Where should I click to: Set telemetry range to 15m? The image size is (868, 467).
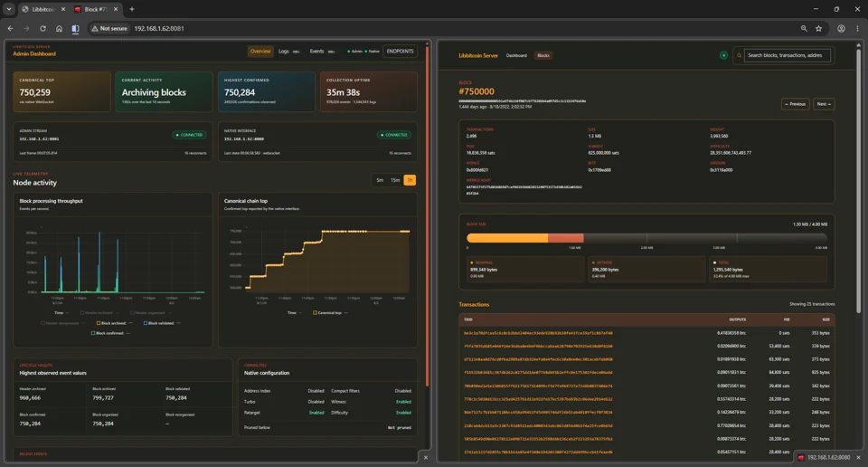pyautogui.click(x=395, y=180)
